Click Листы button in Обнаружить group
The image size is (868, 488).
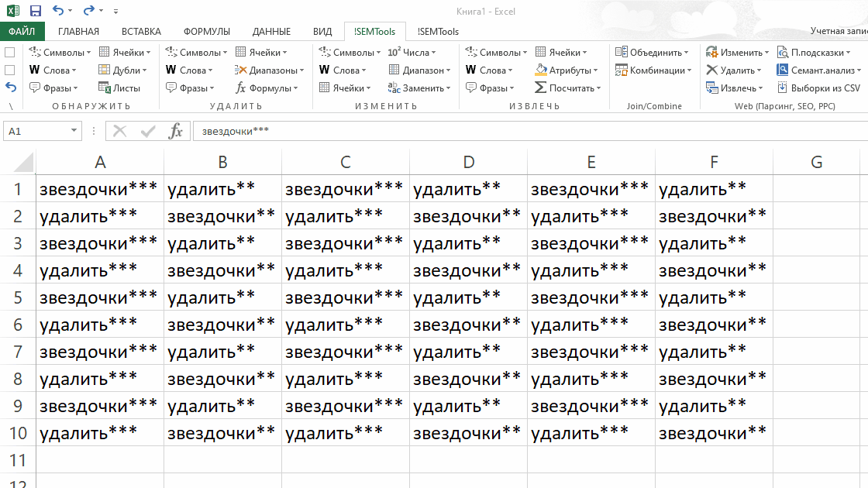click(119, 88)
